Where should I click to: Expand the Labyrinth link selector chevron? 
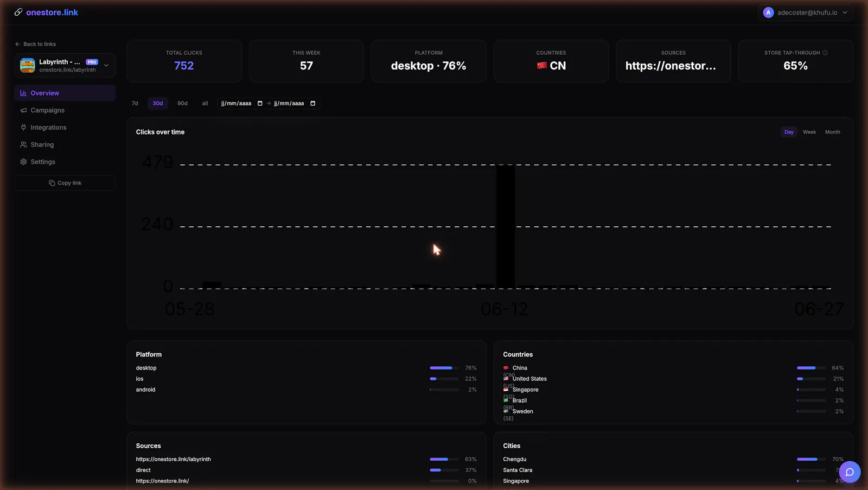coord(106,66)
